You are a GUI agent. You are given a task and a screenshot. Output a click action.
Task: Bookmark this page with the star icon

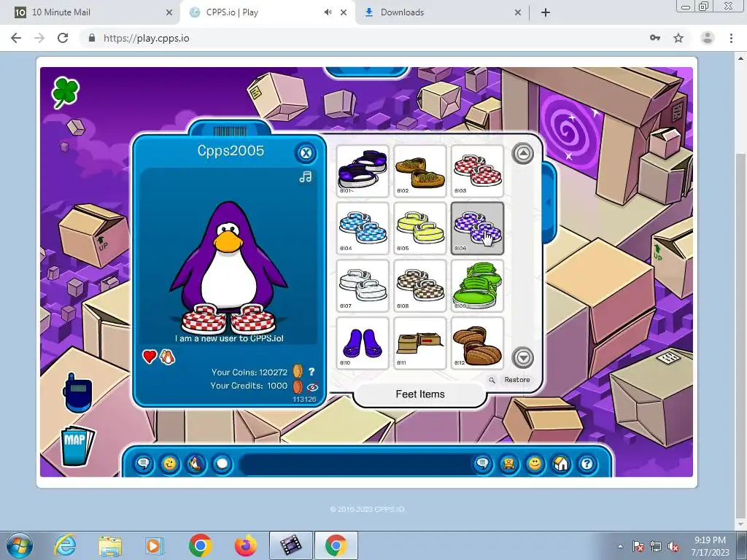point(678,38)
